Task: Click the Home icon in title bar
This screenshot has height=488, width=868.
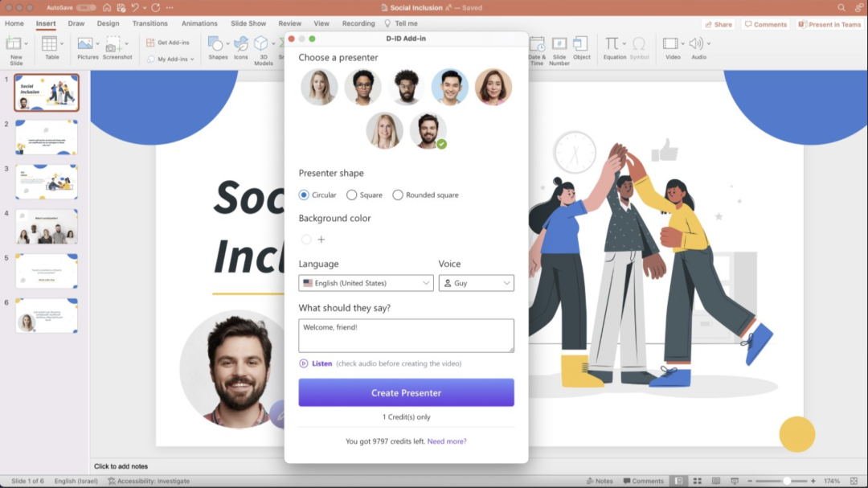Action: coord(107,8)
